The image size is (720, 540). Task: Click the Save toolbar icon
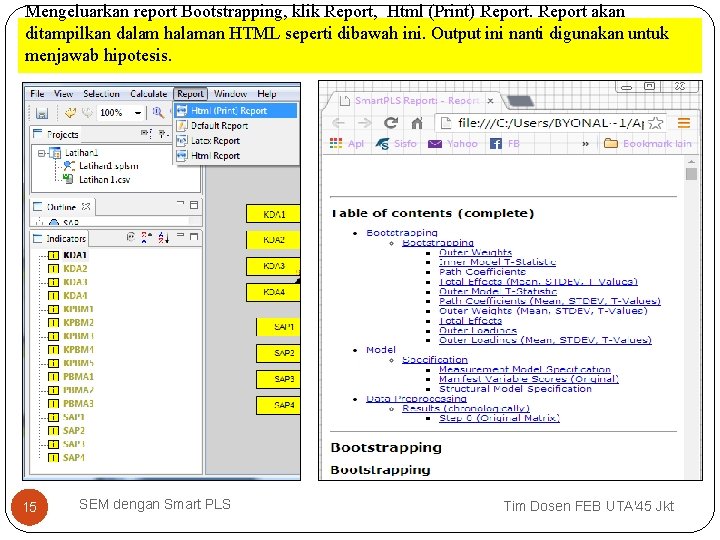coord(42,112)
